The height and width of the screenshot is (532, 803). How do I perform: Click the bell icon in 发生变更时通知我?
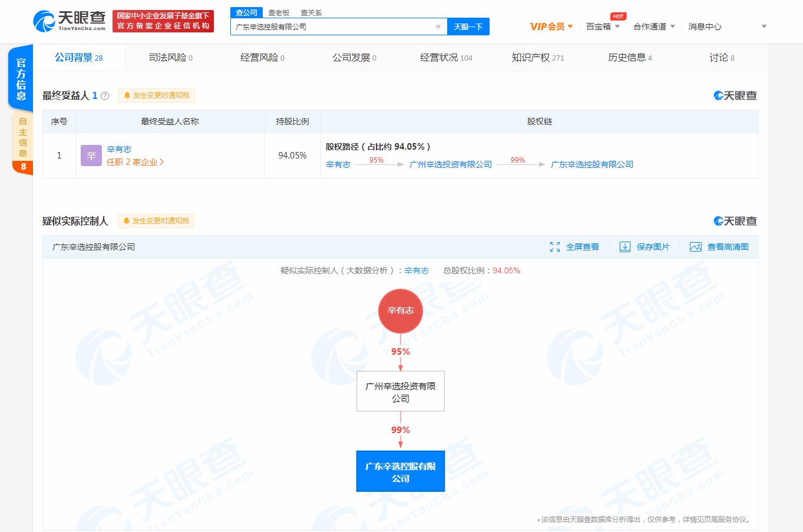(126, 95)
